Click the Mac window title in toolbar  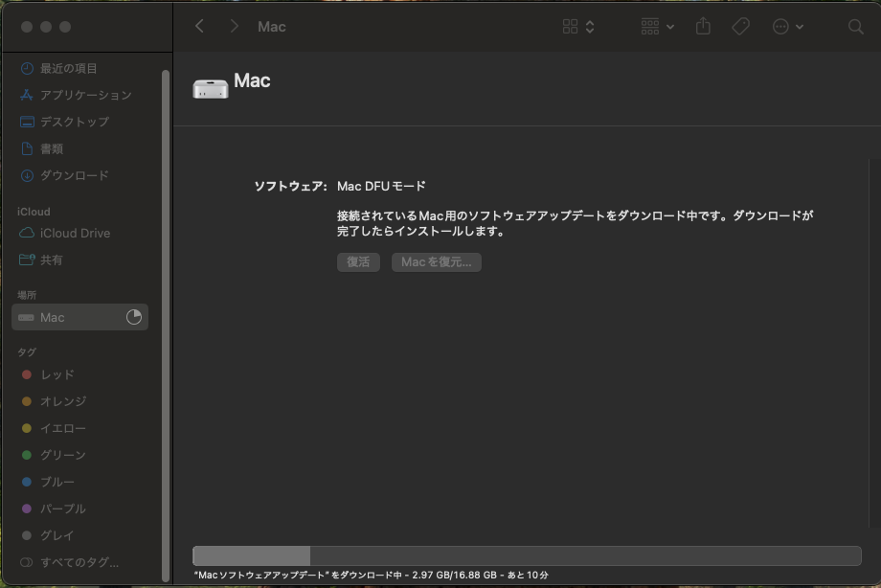click(272, 27)
